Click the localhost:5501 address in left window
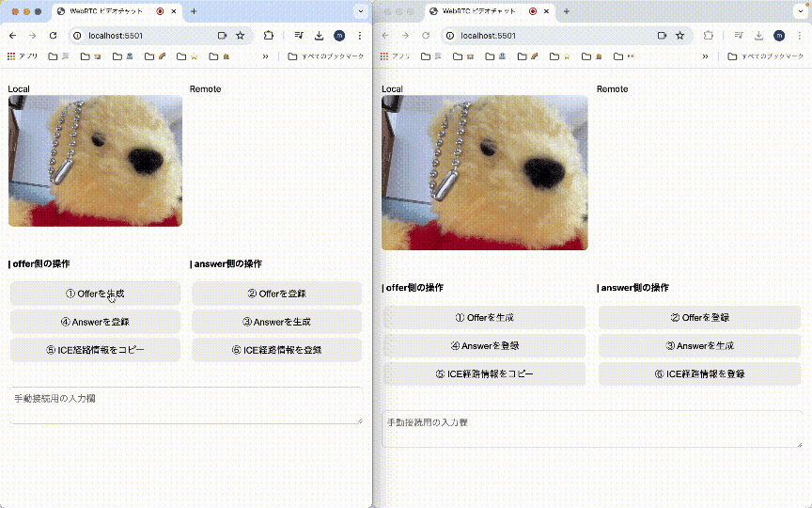 pyautogui.click(x=116, y=36)
